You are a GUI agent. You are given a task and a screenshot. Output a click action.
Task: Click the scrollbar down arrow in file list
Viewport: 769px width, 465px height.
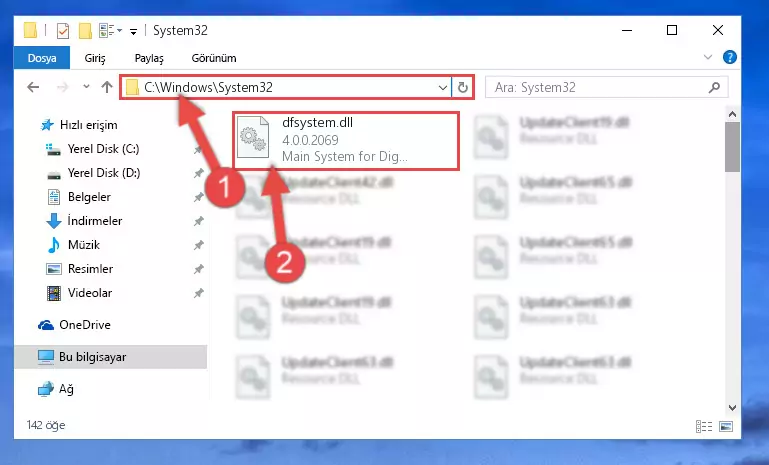[x=732, y=408]
